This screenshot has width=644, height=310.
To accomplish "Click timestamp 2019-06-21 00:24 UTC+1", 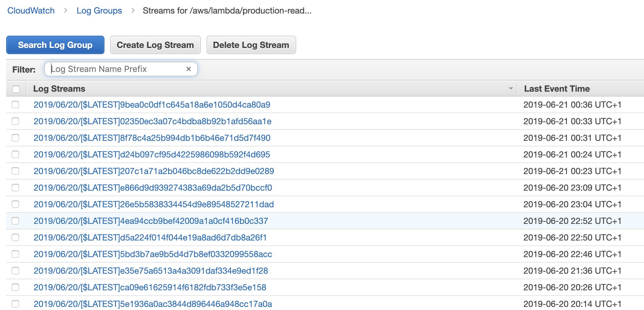I will [572, 154].
